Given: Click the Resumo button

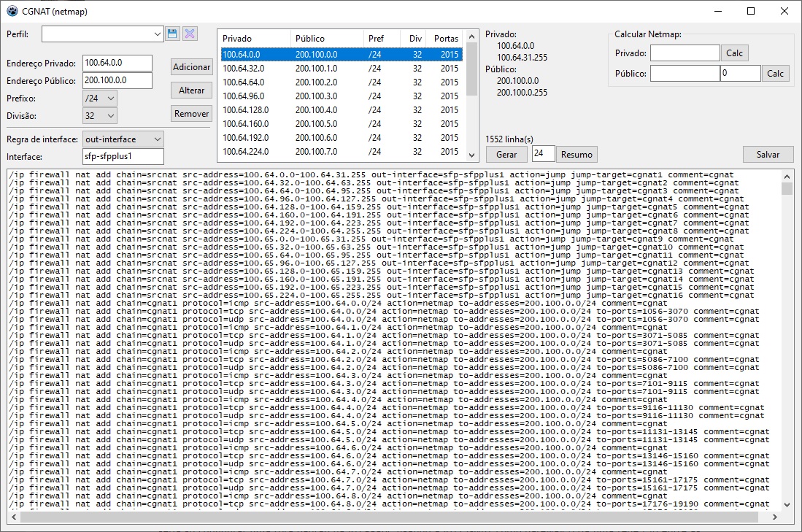Looking at the screenshot, I should click(577, 155).
